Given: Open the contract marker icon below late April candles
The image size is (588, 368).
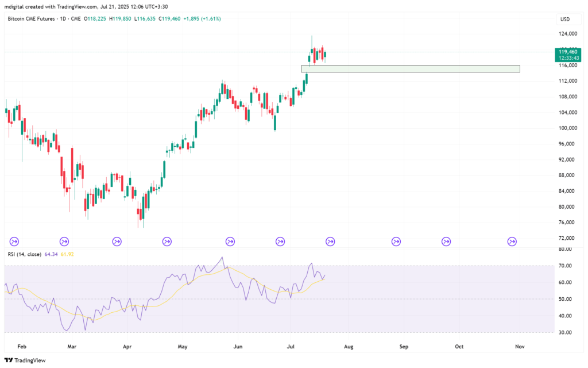Looking at the screenshot, I should point(167,241).
